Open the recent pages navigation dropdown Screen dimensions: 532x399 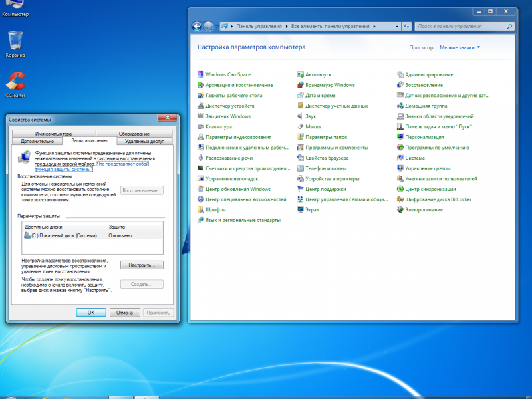point(217,26)
